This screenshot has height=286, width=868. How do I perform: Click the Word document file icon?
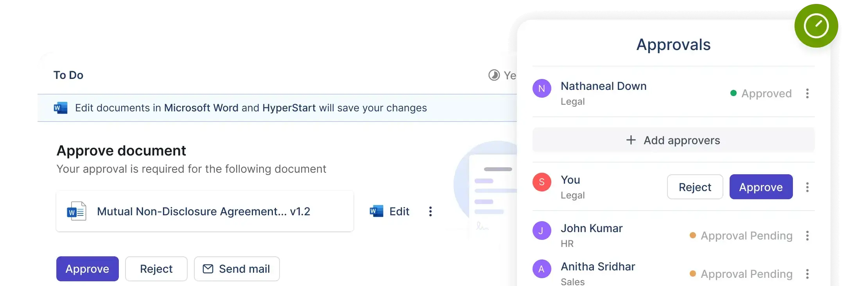(x=77, y=211)
